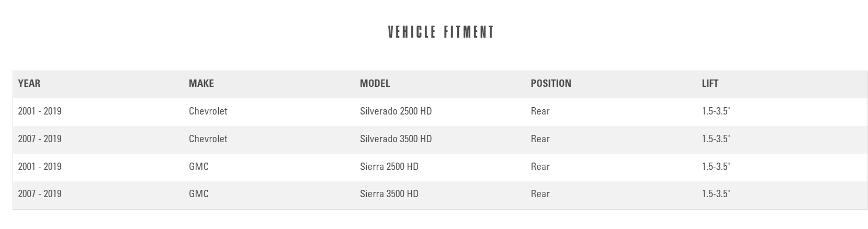
Task: Click the VEHICLE FITMENT heading
Action: (441, 32)
